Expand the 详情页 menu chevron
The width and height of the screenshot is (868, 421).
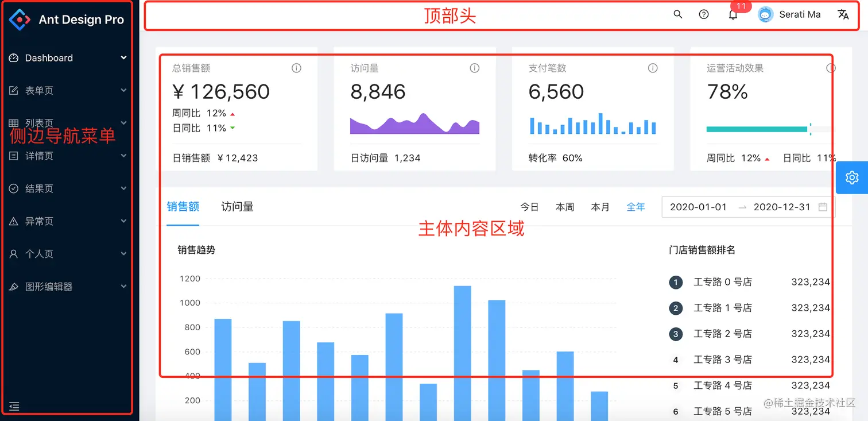coord(123,156)
